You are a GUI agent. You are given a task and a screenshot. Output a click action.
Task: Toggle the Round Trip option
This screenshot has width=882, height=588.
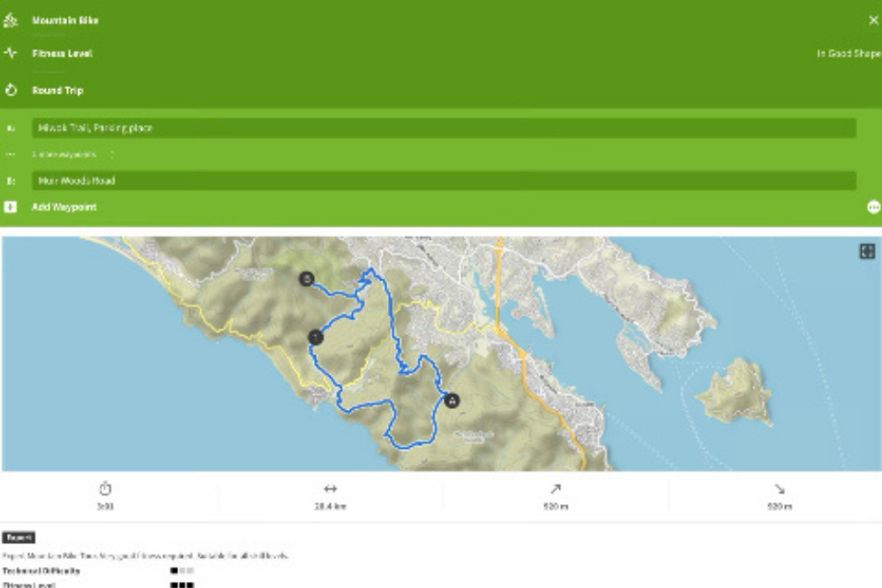tap(58, 90)
